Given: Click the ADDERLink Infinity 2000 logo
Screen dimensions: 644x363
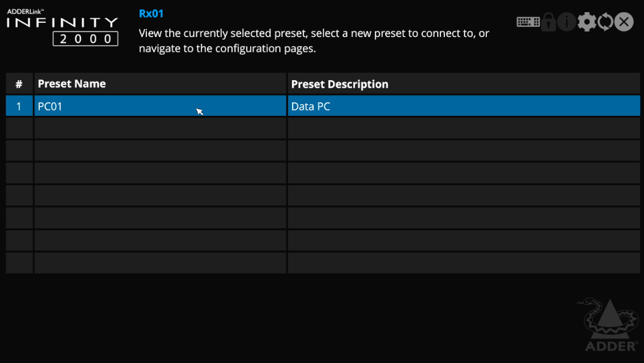Looking at the screenshot, I should (63, 28).
